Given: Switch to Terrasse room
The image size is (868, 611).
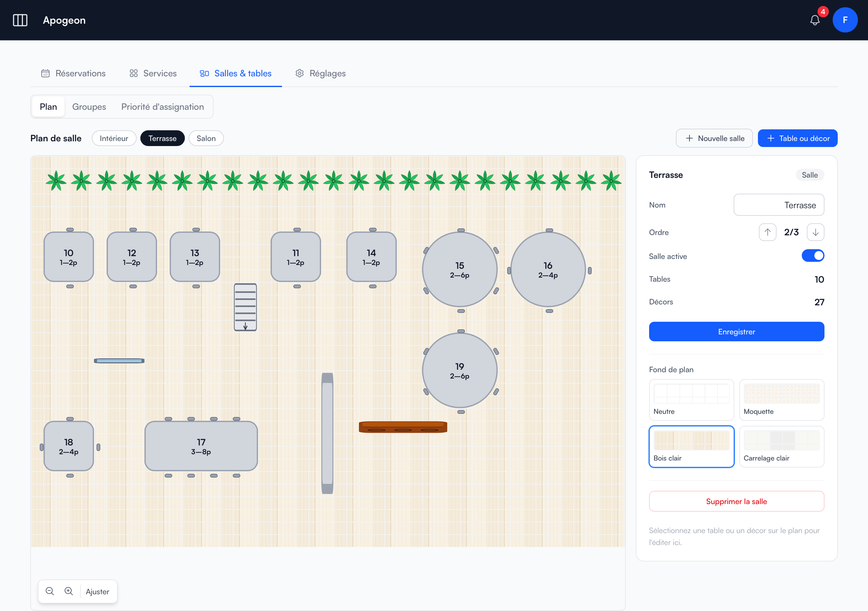Looking at the screenshot, I should pyautogui.click(x=162, y=138).
